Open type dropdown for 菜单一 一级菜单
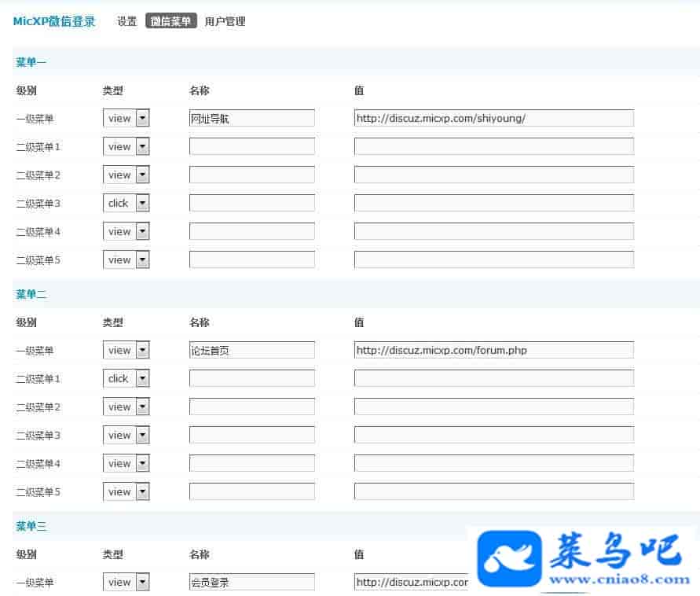 (x=126, y=118)
